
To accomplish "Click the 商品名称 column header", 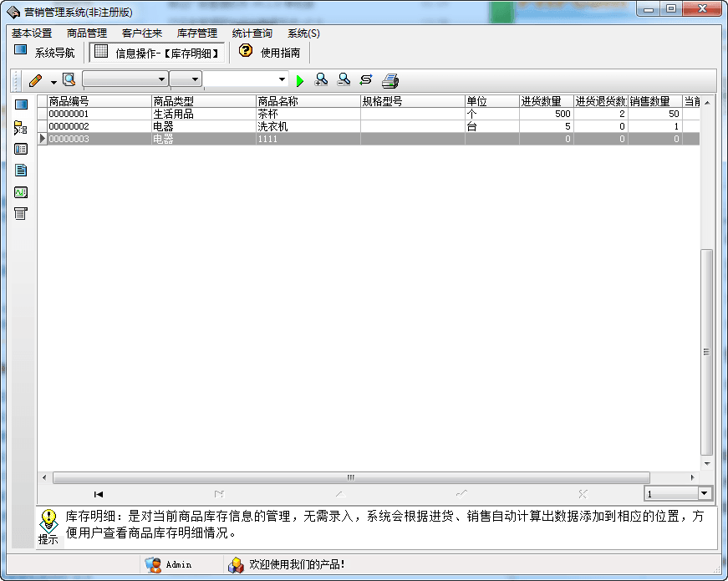I will coord(308,101).
